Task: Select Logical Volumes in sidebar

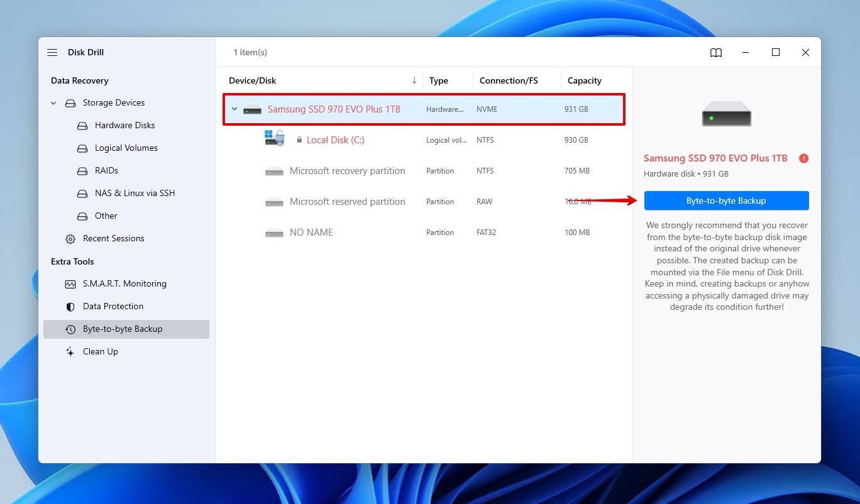Action: click(126, 148)
